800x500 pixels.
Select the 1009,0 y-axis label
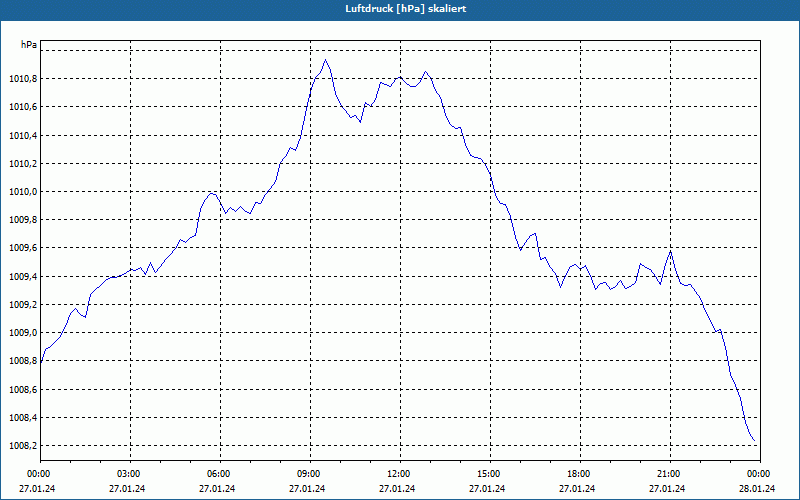point(22,333)
